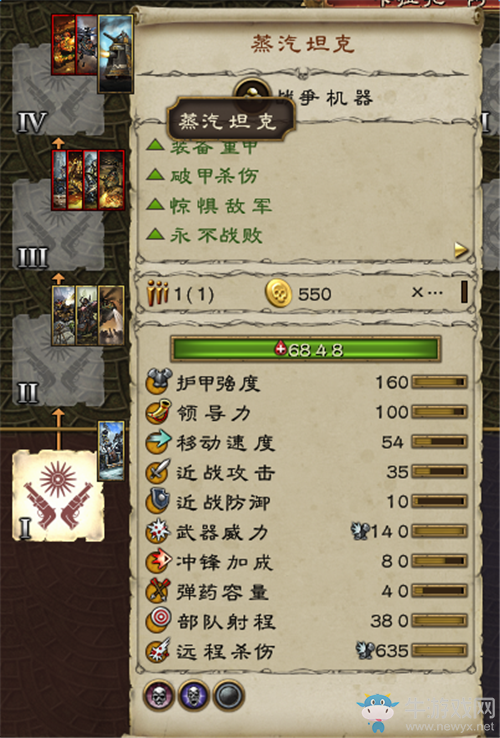
Task: Click the armor strength (护甲强度) icon
Action: [x=158, y=382]
